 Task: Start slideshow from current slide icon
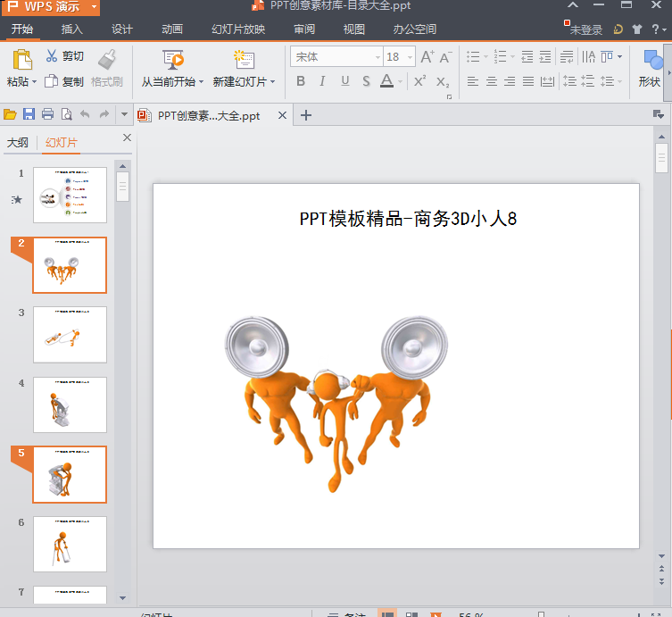pyautogui.click(x=173, y=60)
